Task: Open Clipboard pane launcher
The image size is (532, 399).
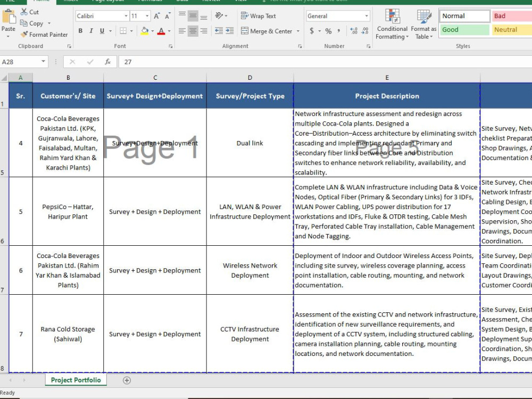Action: tap(69, 46)
